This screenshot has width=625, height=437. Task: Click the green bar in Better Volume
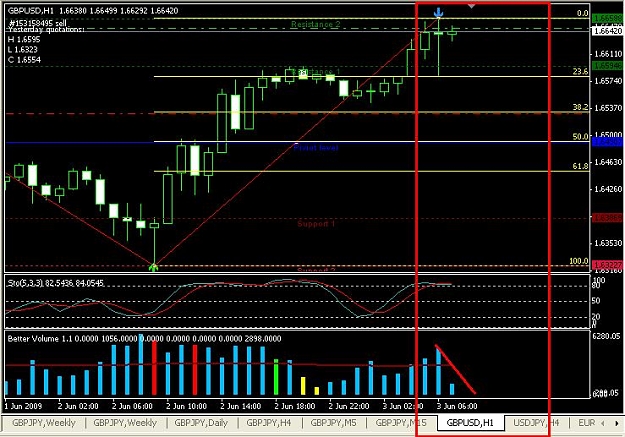click(x=276, y=377)
